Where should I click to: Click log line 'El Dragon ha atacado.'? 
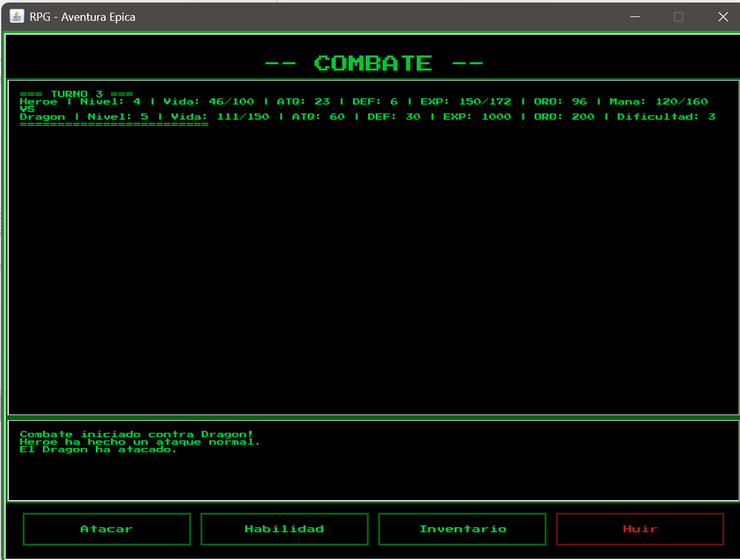tap(98, 449)
